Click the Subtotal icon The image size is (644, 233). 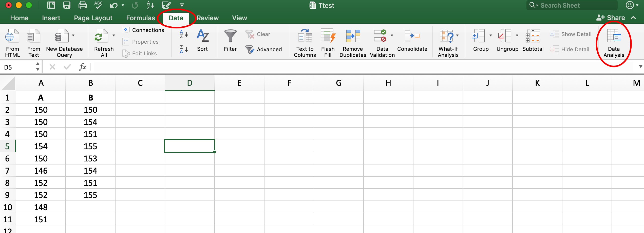tap(533, 36)
